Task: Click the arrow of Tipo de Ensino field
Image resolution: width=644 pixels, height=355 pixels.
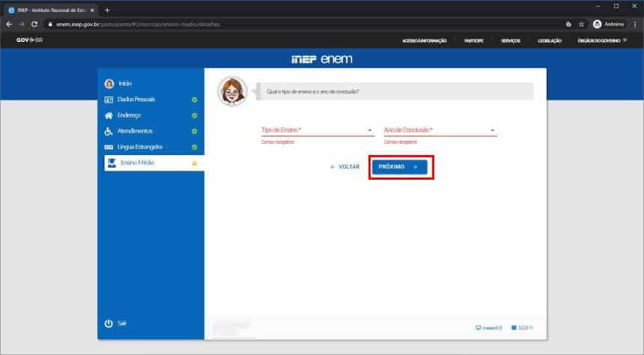Action: click(370, 130)
